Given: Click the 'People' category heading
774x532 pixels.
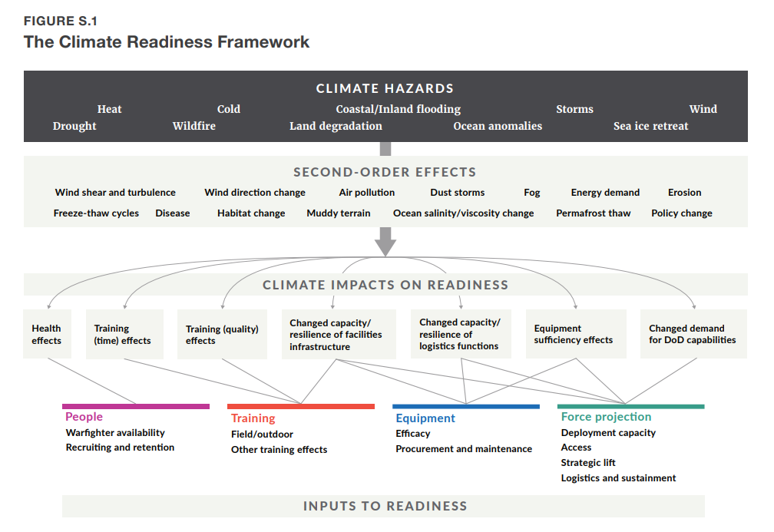Looking at the screenshot, I should (84, 417).
